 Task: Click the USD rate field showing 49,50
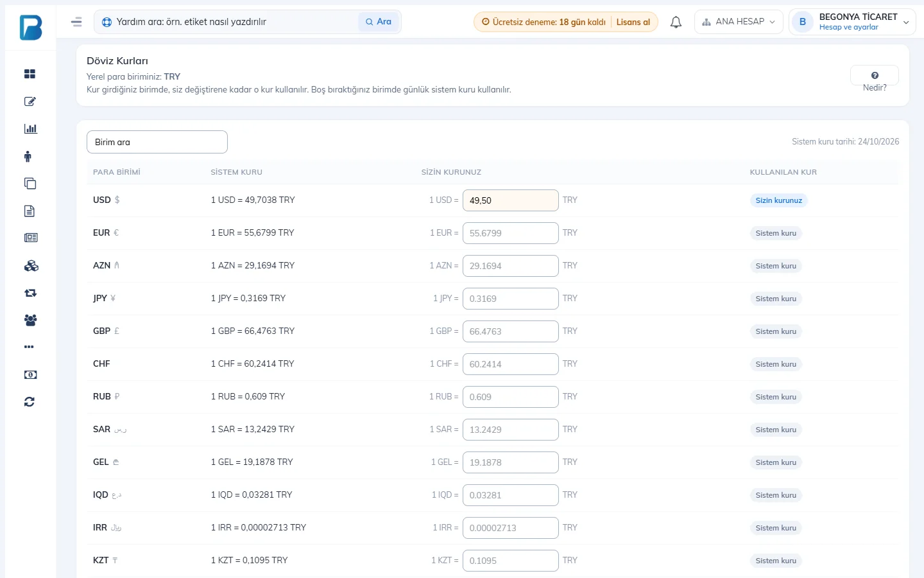pyautogui.click(x=511, y=200)
